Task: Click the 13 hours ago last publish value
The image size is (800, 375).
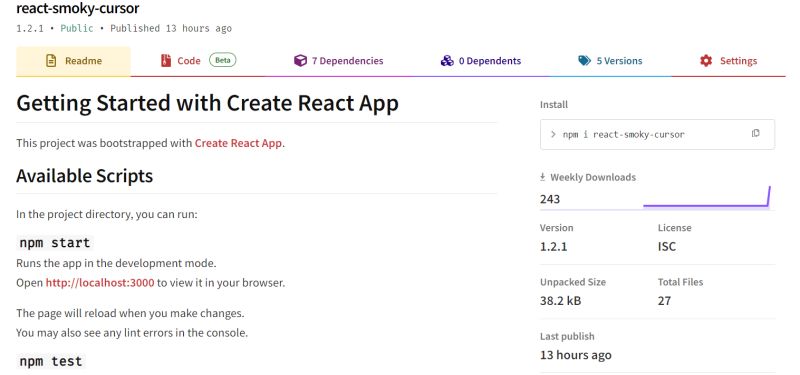Action: point(576,355)
